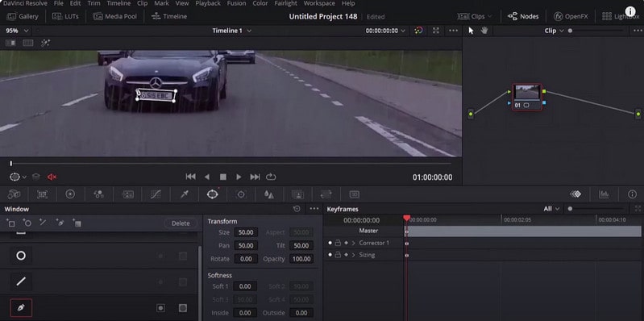Open the Trim menu

pos(93,3)
